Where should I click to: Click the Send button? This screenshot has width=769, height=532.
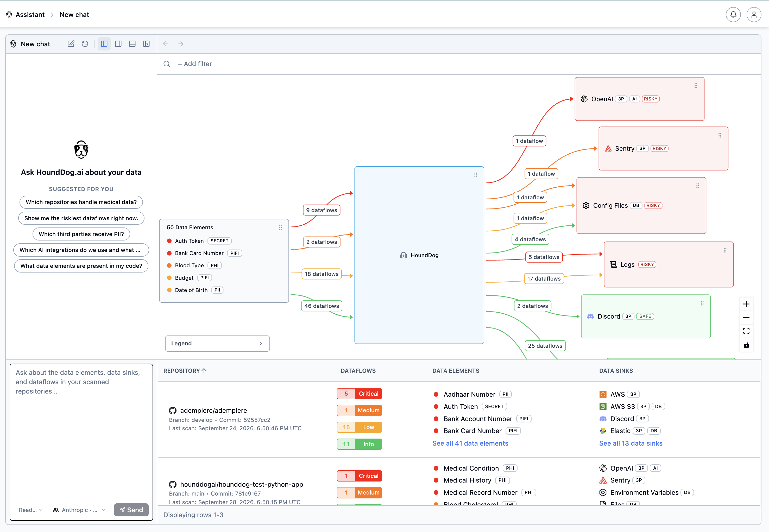(131, 510)
